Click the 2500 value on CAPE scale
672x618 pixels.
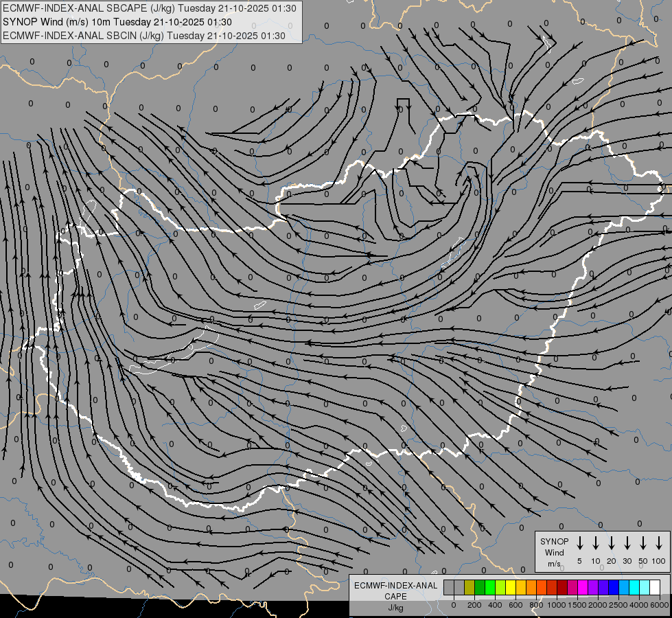(x=618, y=605)
